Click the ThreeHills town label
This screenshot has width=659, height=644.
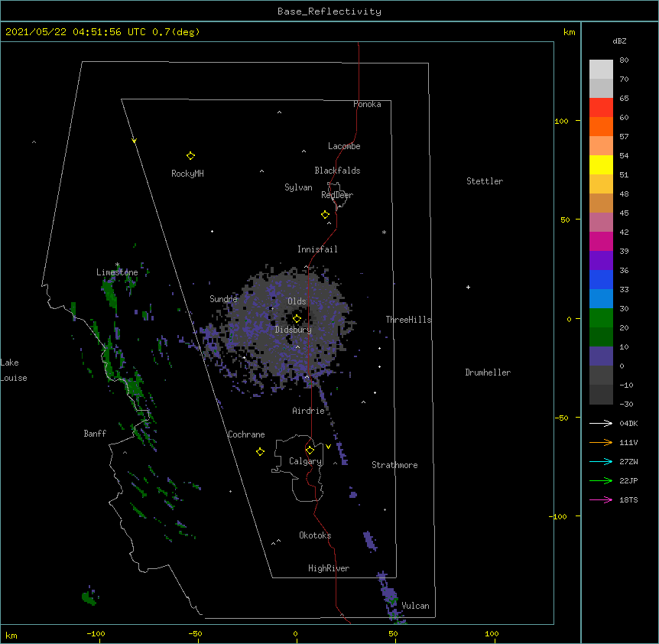[408, 320]
